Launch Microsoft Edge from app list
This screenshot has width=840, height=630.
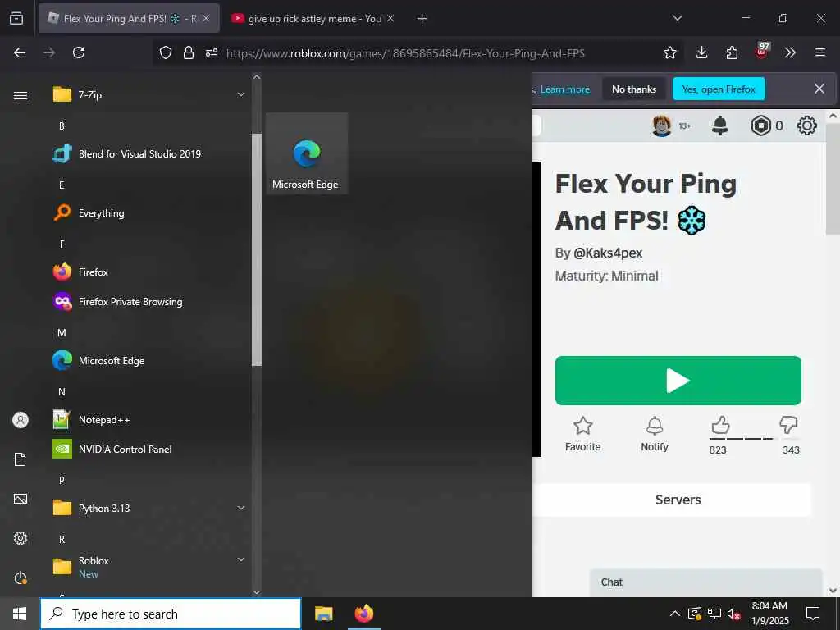tap(148, 361)
